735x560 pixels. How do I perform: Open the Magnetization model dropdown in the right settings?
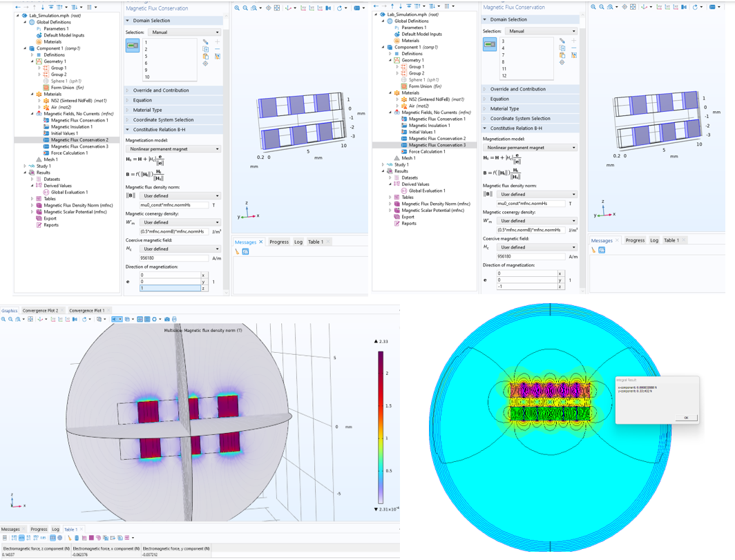(530, 148)
